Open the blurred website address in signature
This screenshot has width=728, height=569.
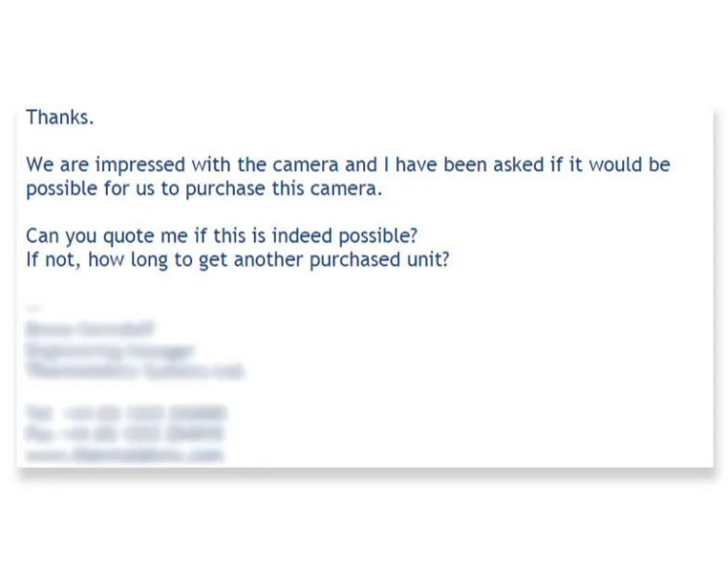(124, 454)
